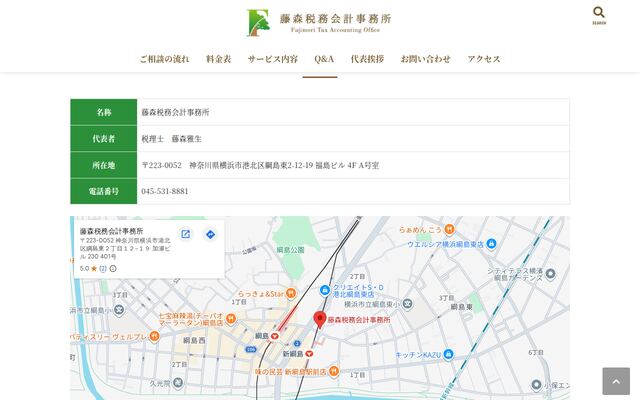Click the 綱島東 area label on map
The height and width of the screenshot is (400, 640).
(x=462, y=307)
